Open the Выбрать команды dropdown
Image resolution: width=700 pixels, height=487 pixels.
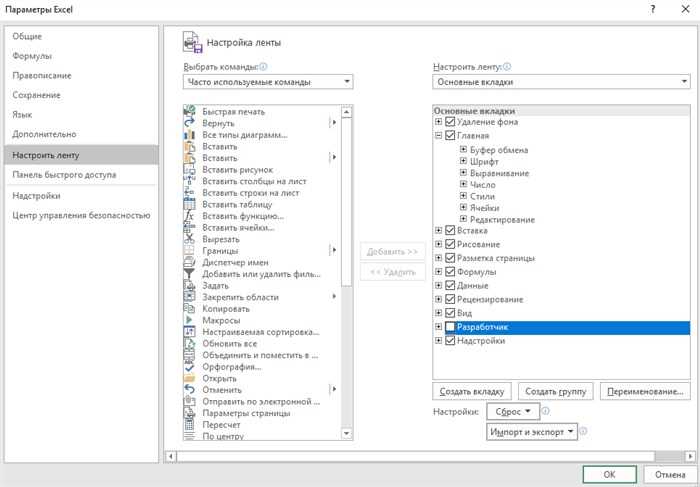point(268,82)
